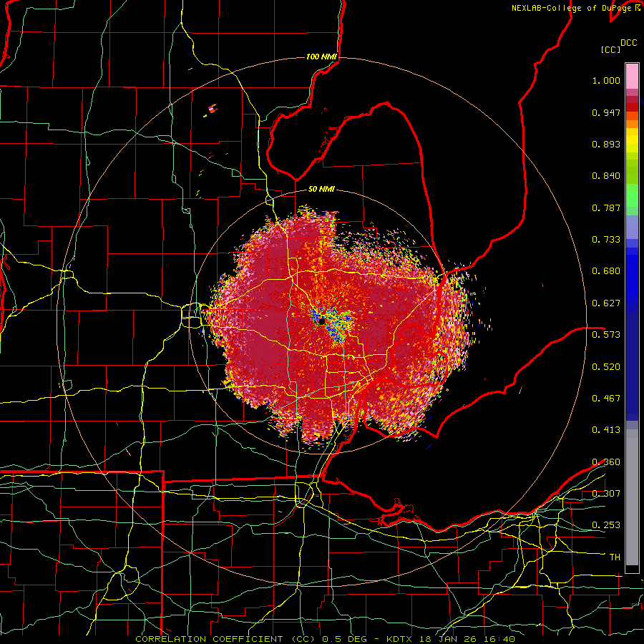Click the CORRELATION COEFFICIENT (CC) caption text
This screenshot has width=644, height=644.
[x=225, y=639]
